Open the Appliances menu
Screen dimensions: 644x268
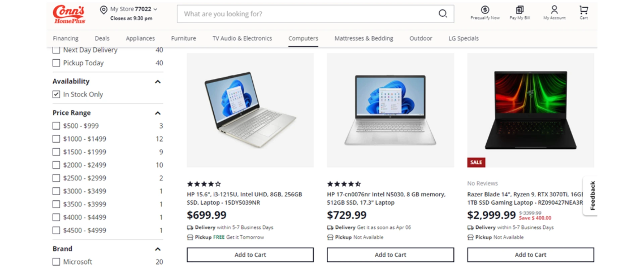(x=140, y=38)
